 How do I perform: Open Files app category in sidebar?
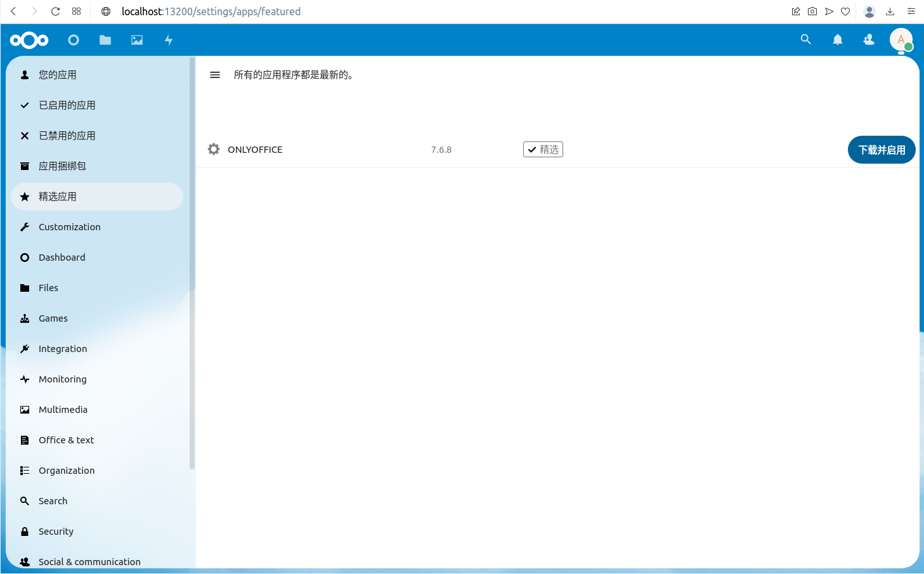[x=97, y=288]
